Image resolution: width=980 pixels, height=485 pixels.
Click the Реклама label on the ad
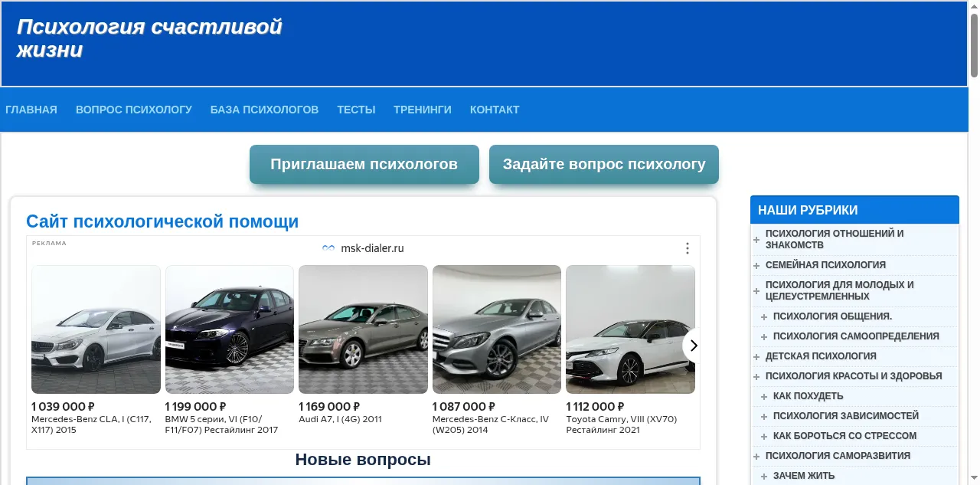pyautogui.click(x=49, y=244)
